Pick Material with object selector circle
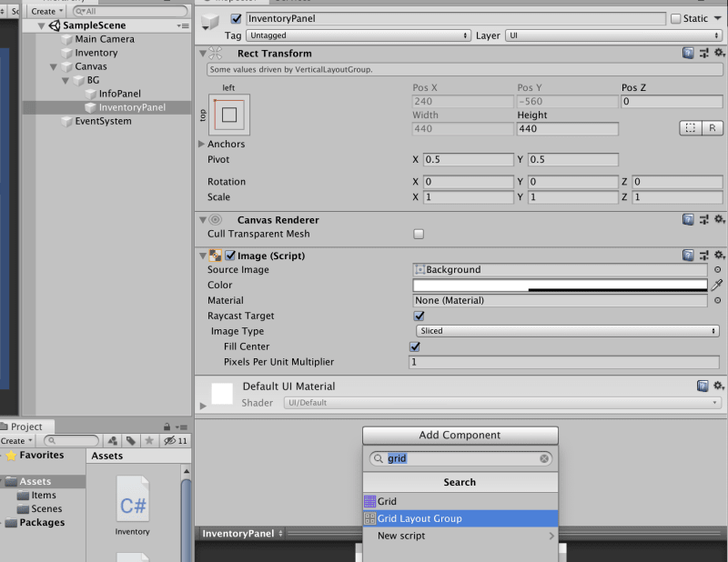 pos(717,300)
